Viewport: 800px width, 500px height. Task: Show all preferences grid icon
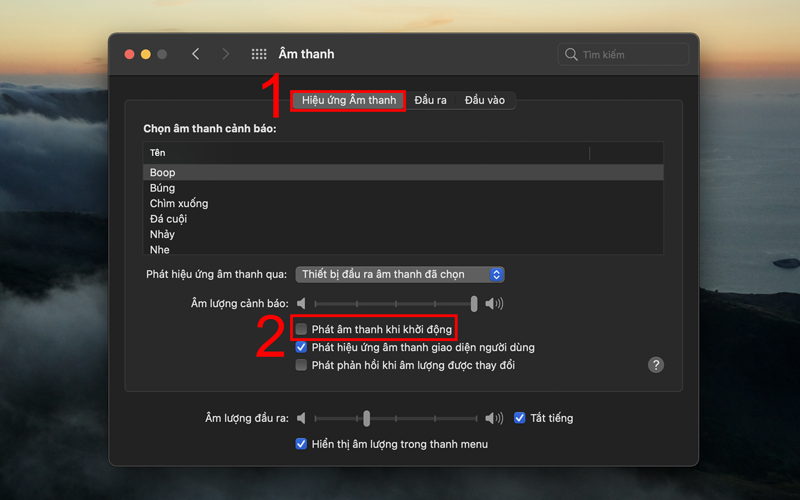[x=259, y=54]
